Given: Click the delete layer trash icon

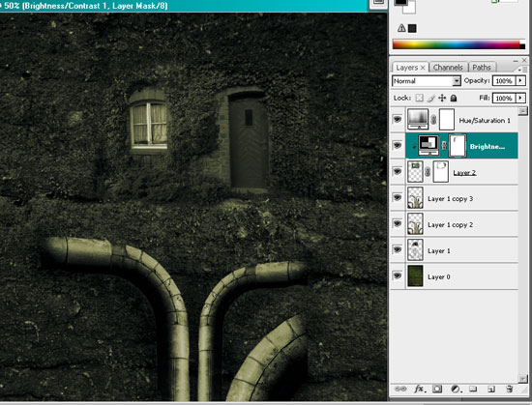Looking at the screenshot, I should [509, 389].
